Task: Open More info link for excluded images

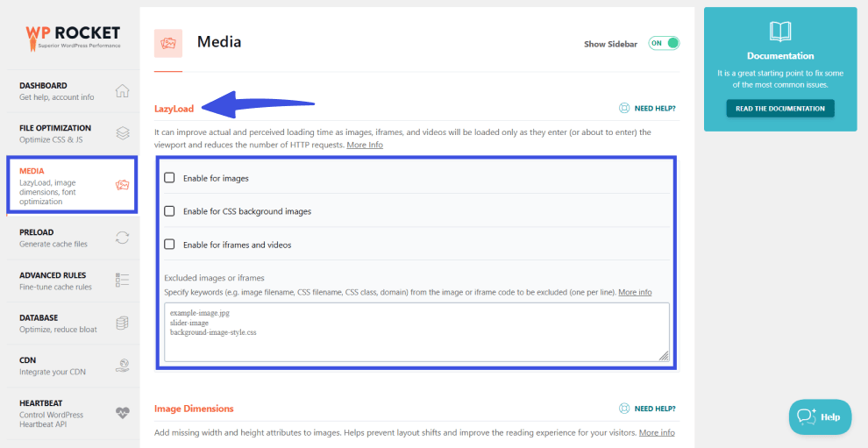Action: (635, 292)
